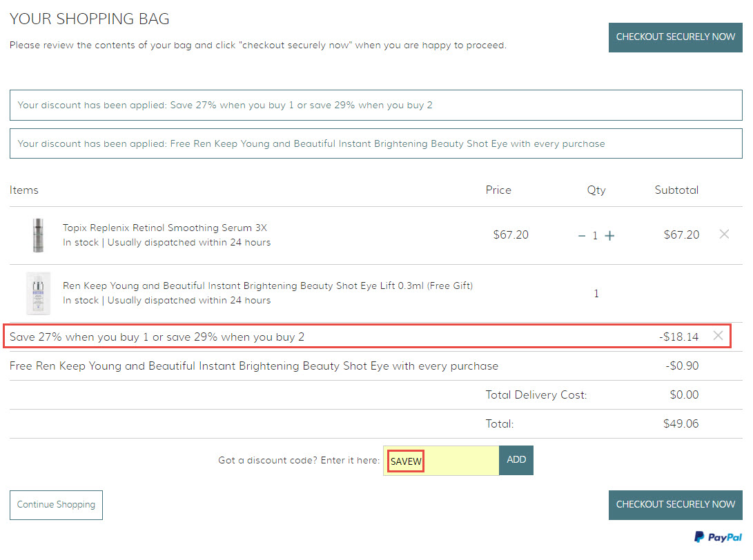Focus the discount code input field

tap(441, 461)
